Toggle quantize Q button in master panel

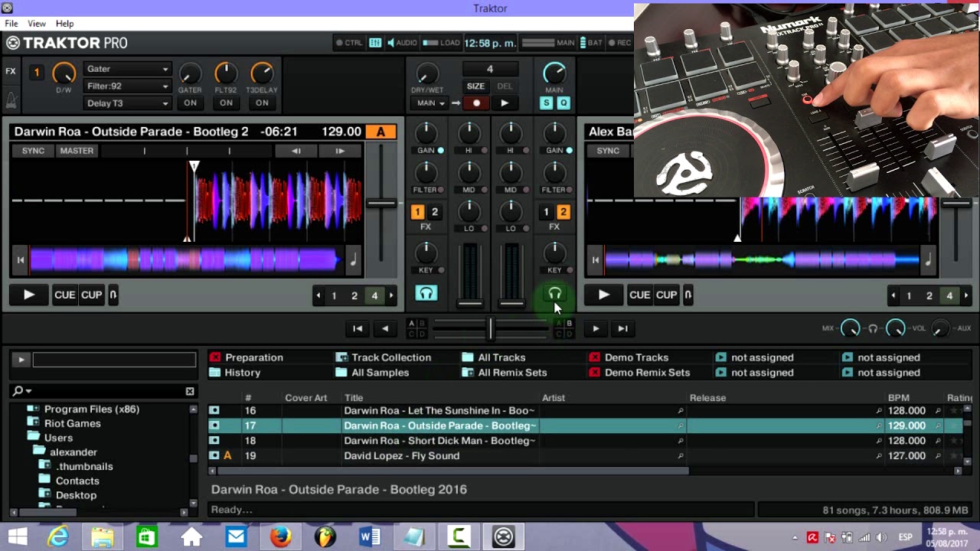click(x=563, y=103)
